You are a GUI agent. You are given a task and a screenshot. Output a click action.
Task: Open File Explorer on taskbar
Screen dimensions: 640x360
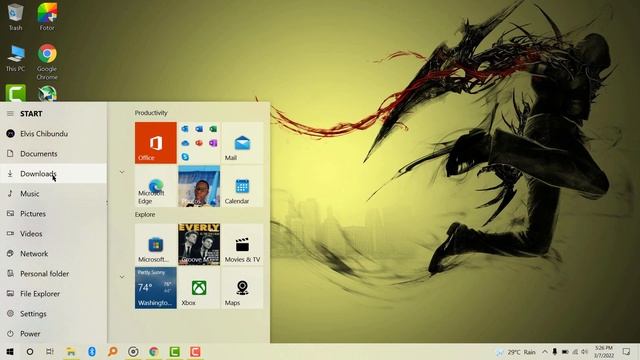tap(71, 351)
